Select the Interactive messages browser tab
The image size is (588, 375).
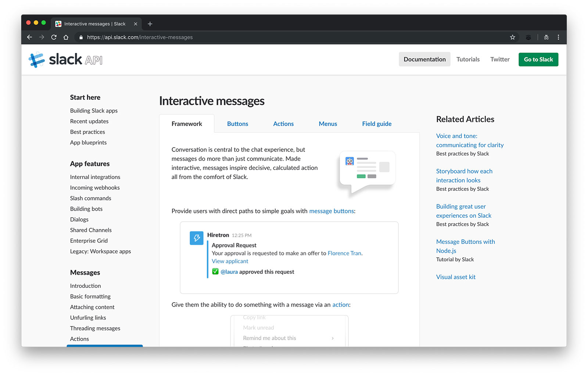(x=96, y=24)
